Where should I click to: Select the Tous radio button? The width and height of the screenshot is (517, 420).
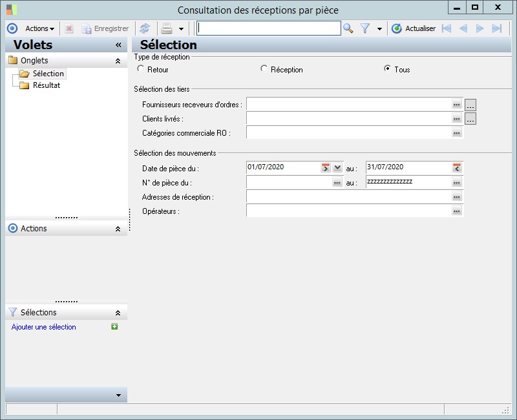[x=388, y=68]
